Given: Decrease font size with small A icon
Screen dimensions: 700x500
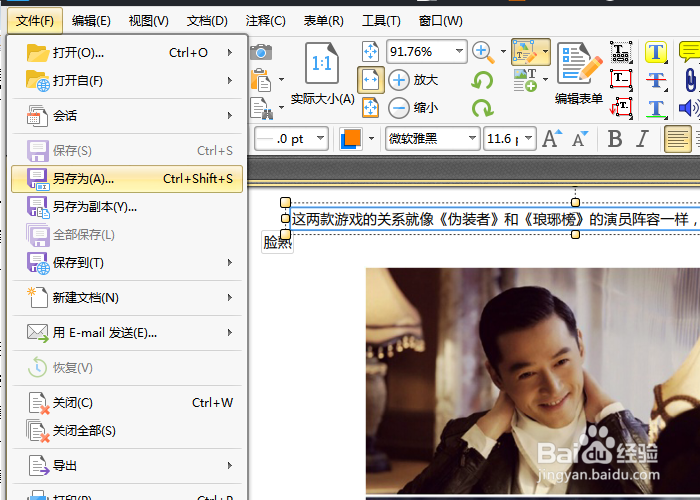Looking at the screenshot, I should pyautogui.click(x=580, y=138).
